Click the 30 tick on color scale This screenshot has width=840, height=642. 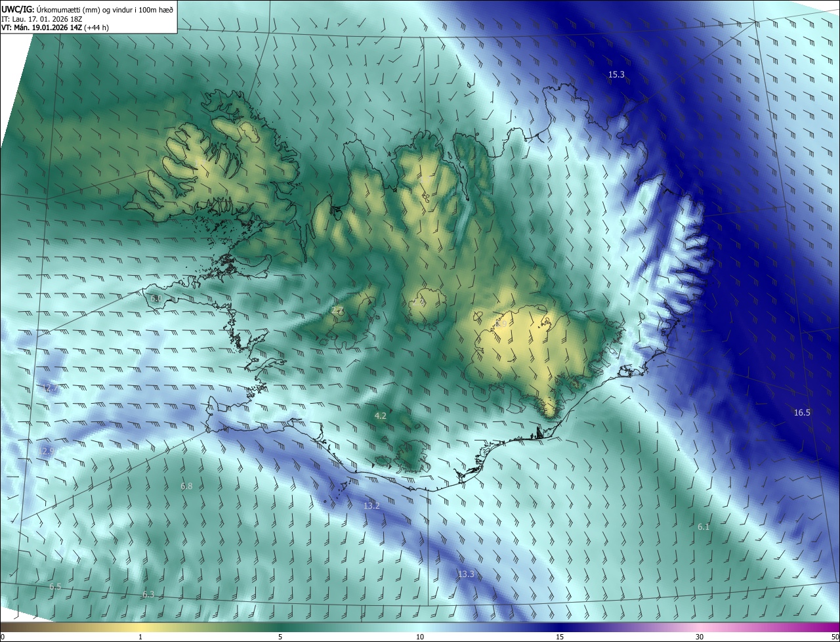(700, 637)
